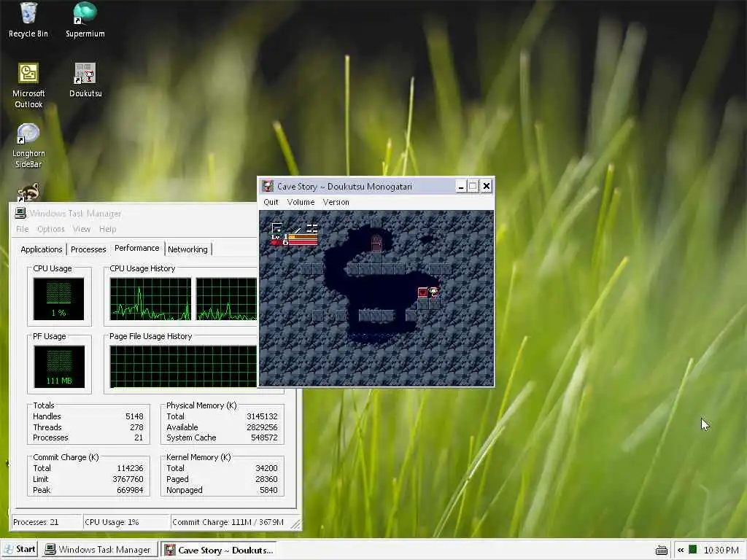747x560 pixels.
Task: Click Commit Charge Peak 669984
Action: coord(130,490)
